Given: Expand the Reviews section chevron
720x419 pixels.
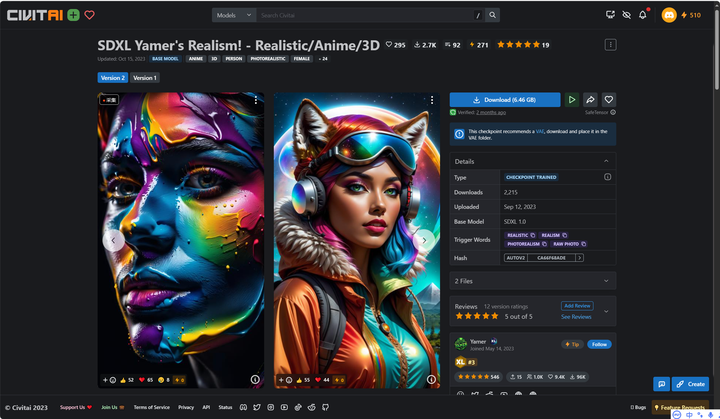Looking at the screenshot, I should 606,311.
